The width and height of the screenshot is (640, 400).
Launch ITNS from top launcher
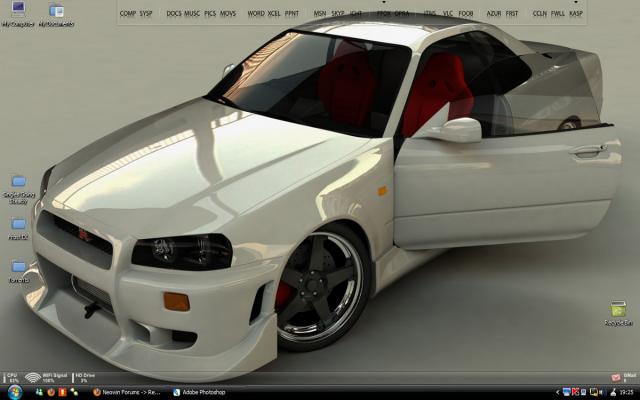click(x=429, y=13)
